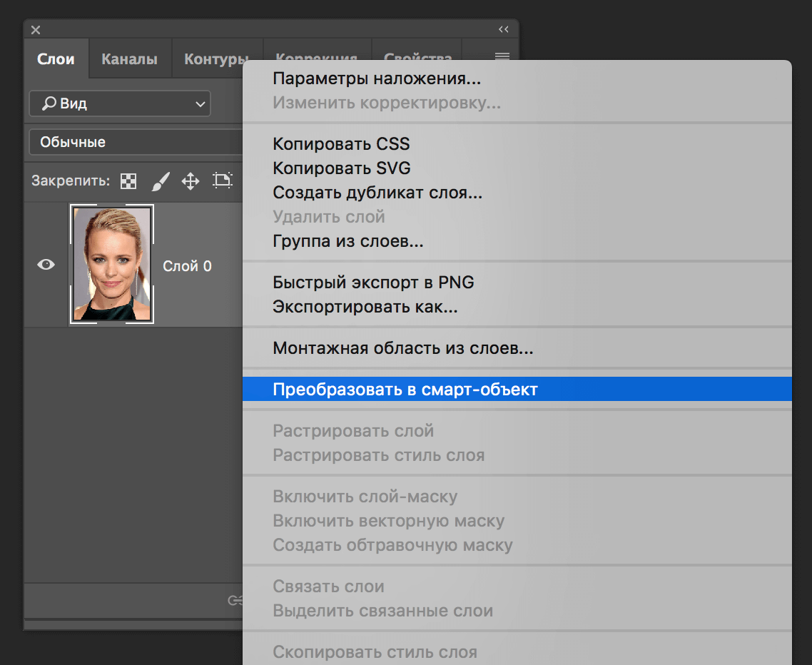Select Копировать CSS in the context menu
This screenshot has height=665, width=812.
(341, 143)
